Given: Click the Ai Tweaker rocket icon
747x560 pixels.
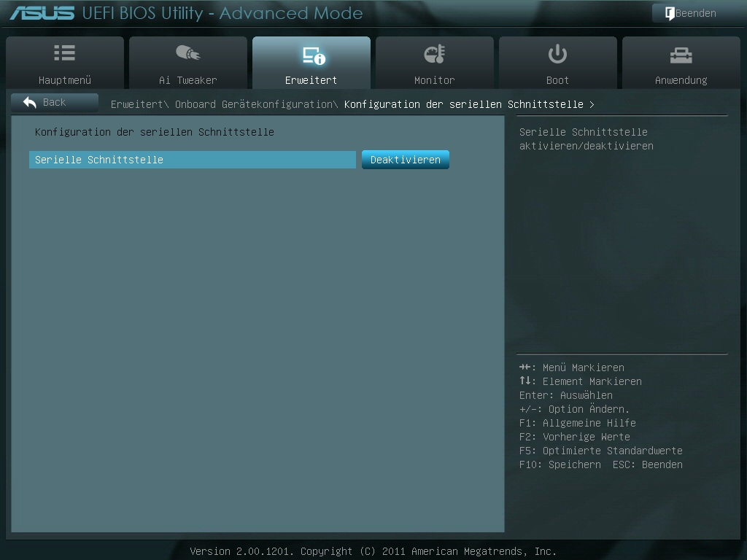Looking at the screenshot, I should [188, 52].
